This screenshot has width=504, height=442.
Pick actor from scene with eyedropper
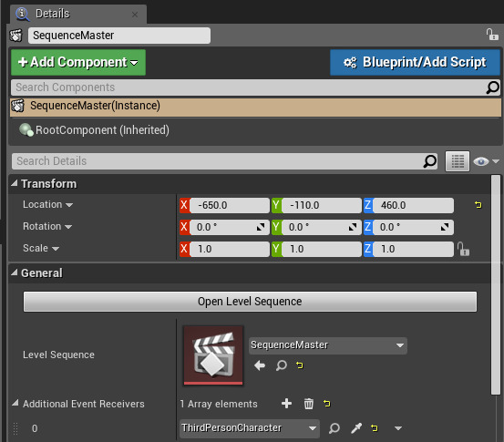356,428
